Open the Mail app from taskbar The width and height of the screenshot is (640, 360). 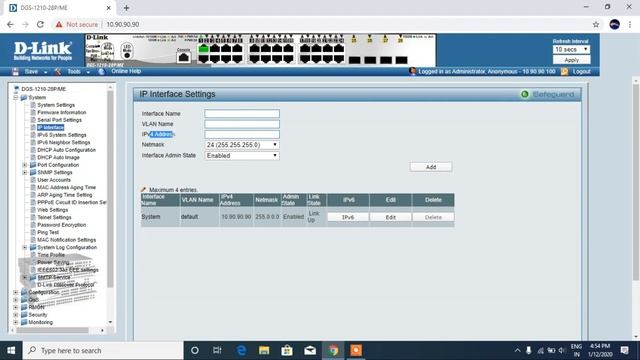[310, 350]
